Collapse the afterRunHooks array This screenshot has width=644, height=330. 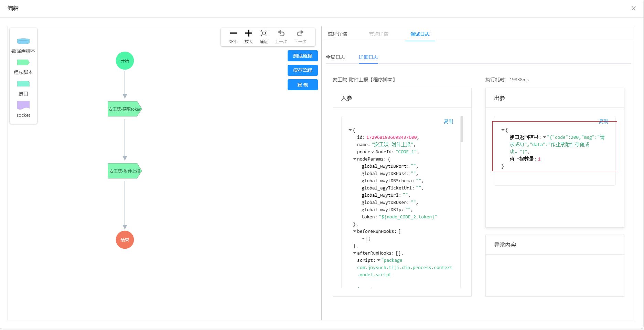coord(355,253)
